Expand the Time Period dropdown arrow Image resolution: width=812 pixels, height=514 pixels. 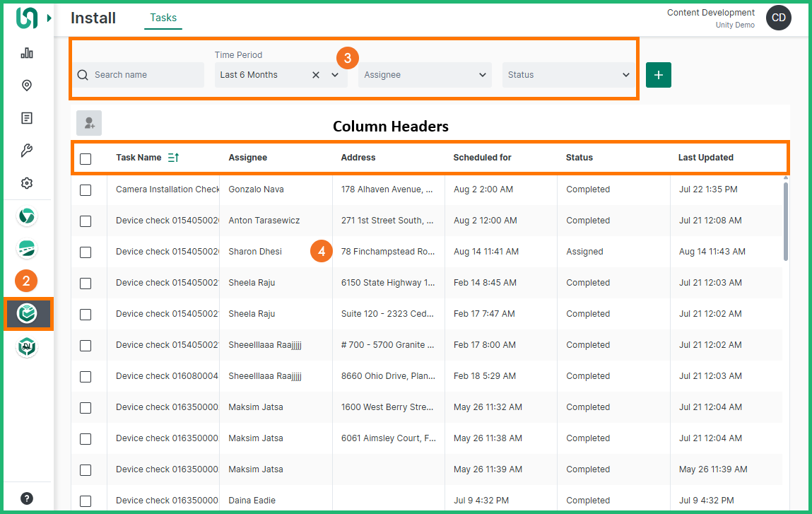pyautogui.click(x=335, y=75)
